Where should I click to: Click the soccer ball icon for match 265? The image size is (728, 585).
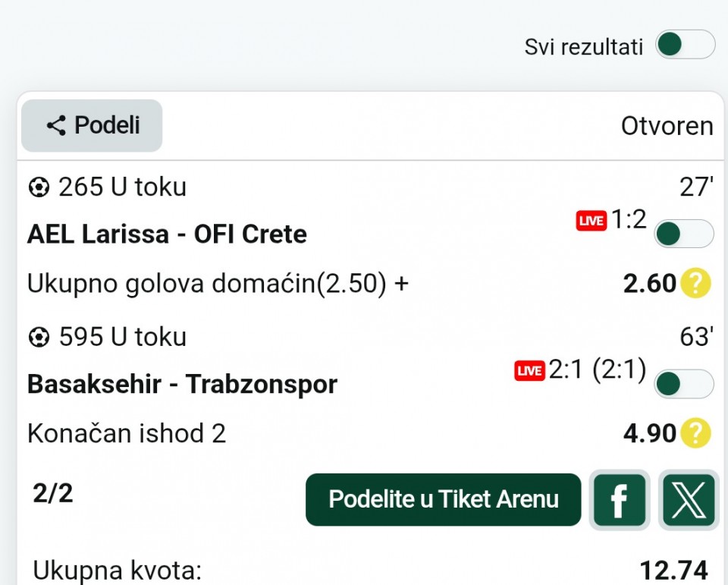coord(38,187)
